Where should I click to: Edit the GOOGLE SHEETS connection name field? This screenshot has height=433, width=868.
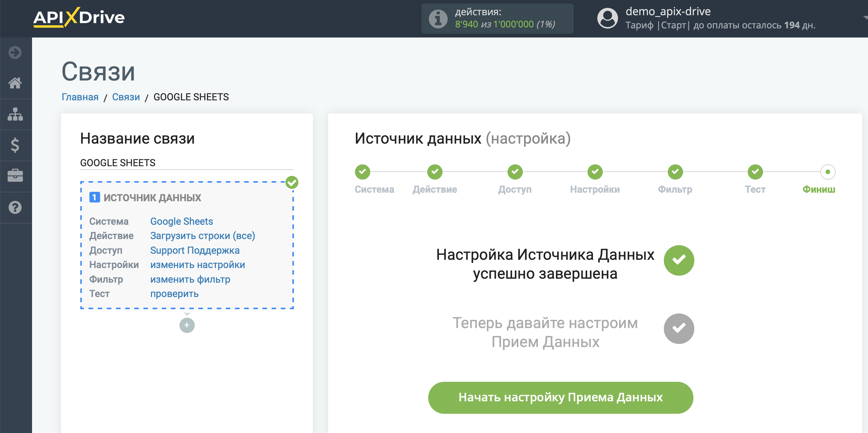187,163
